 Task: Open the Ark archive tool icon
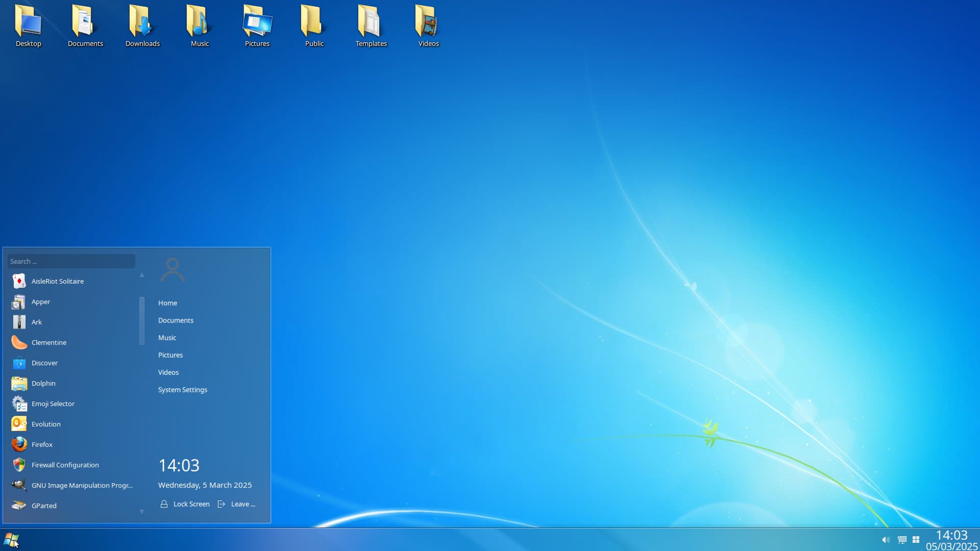click(19, 322)
